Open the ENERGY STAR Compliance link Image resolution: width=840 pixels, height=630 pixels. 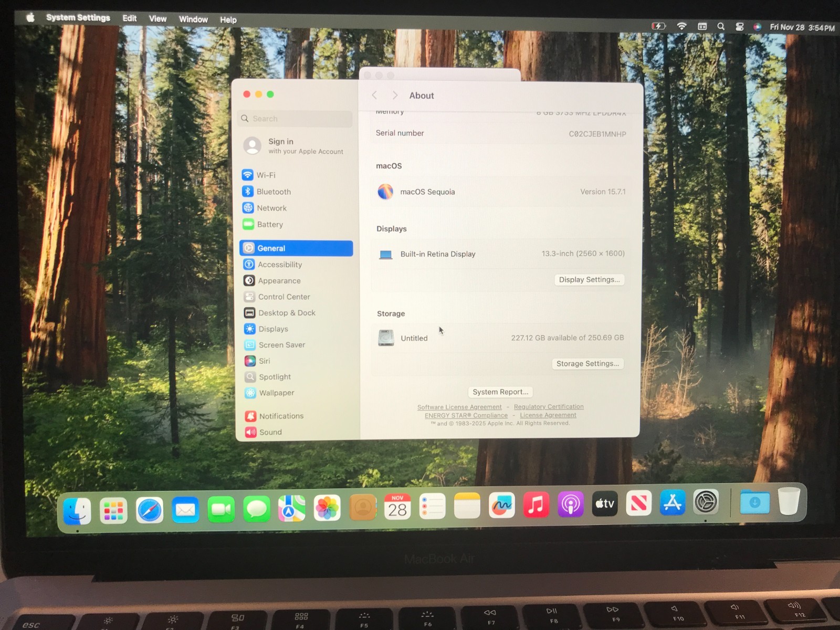[466, 415]
